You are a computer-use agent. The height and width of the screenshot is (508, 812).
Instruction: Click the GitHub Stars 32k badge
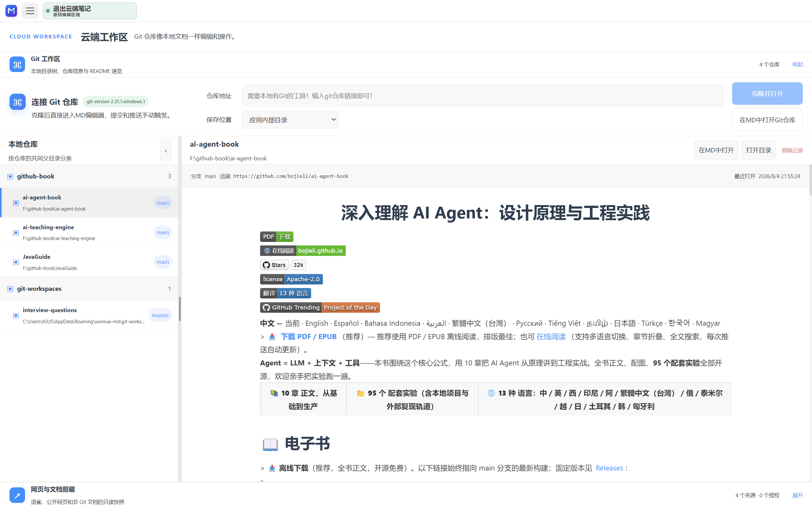point(283,265)
